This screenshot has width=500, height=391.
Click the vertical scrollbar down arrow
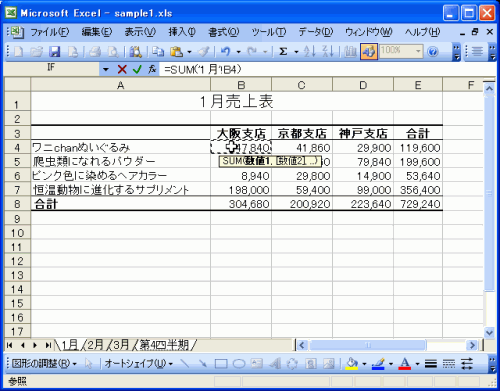point(489,332)
